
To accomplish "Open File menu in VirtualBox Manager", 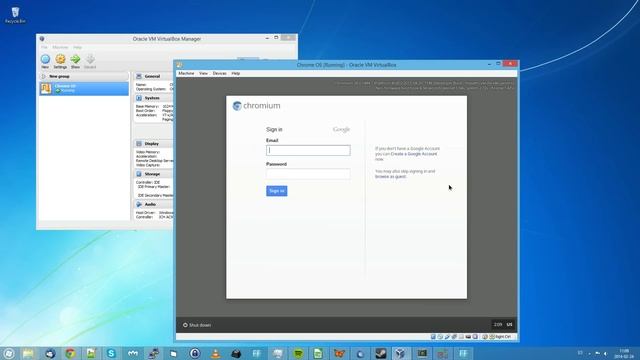I will click(44, 47).
